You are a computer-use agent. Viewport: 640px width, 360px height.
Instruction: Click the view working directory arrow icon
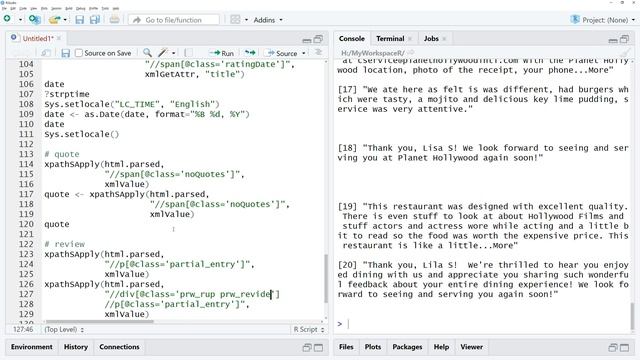click(411, 52)
